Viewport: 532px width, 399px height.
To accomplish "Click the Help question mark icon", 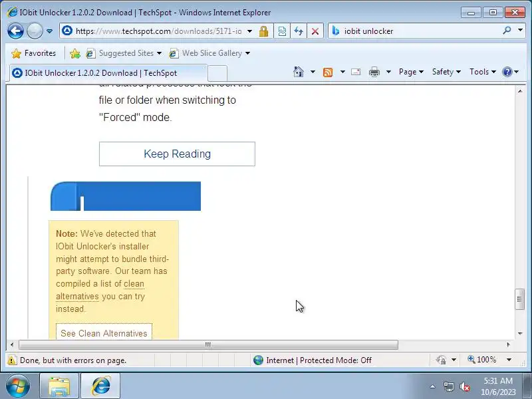I will (507, 72).
